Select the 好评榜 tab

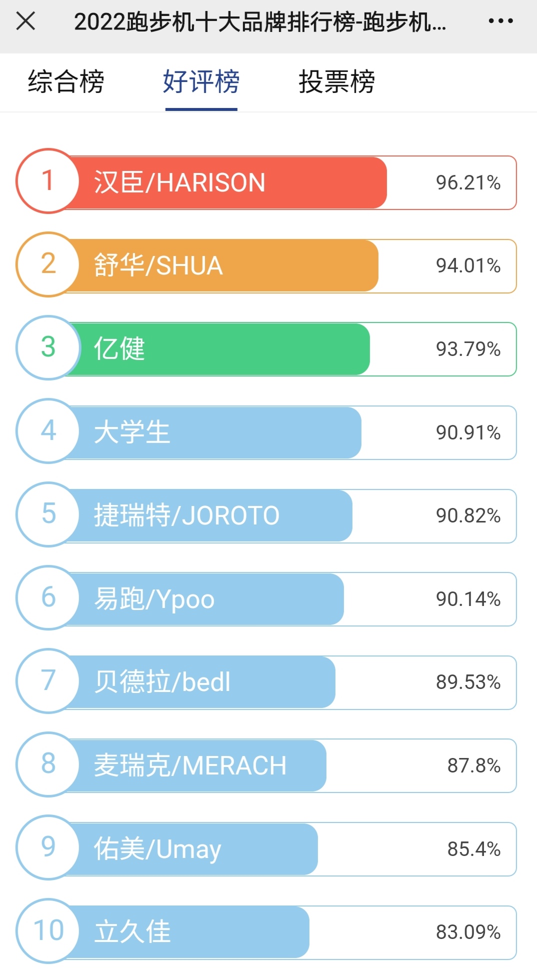(201, 81)
